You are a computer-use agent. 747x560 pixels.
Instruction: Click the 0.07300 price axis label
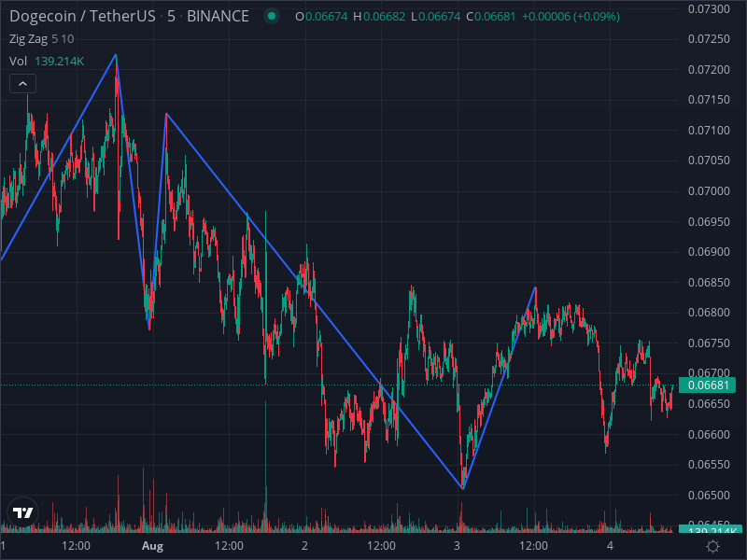click(x=709, y=8)
